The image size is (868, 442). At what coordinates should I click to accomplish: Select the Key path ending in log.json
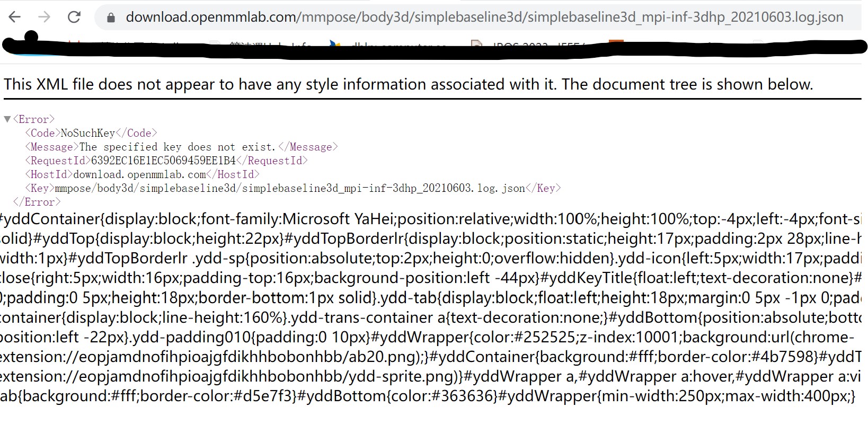[x=290, y=188]
